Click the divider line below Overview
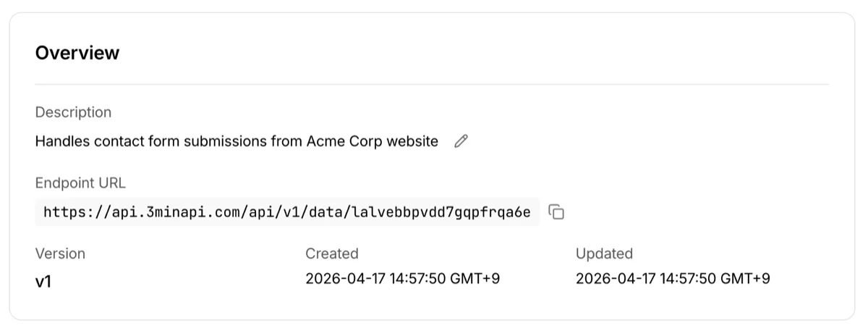Image resolution: width=868 pixels, height=331 pixels. click(x=432, y=85)
